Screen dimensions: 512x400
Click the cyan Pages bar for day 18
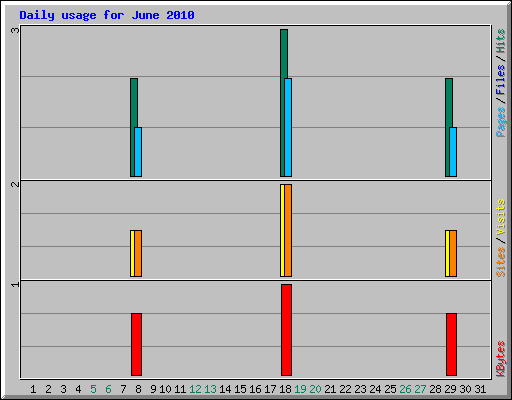pyautogui.click(x=288, y=127)
